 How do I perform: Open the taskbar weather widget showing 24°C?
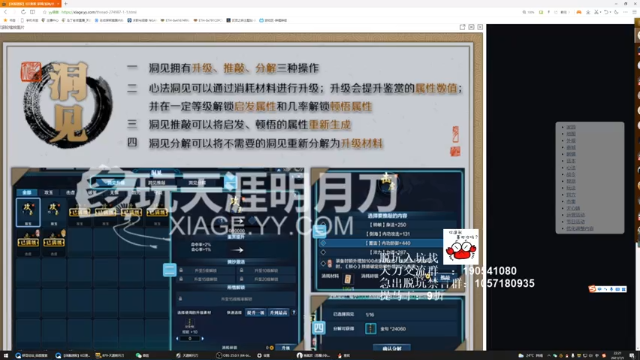tap(531, 356)
